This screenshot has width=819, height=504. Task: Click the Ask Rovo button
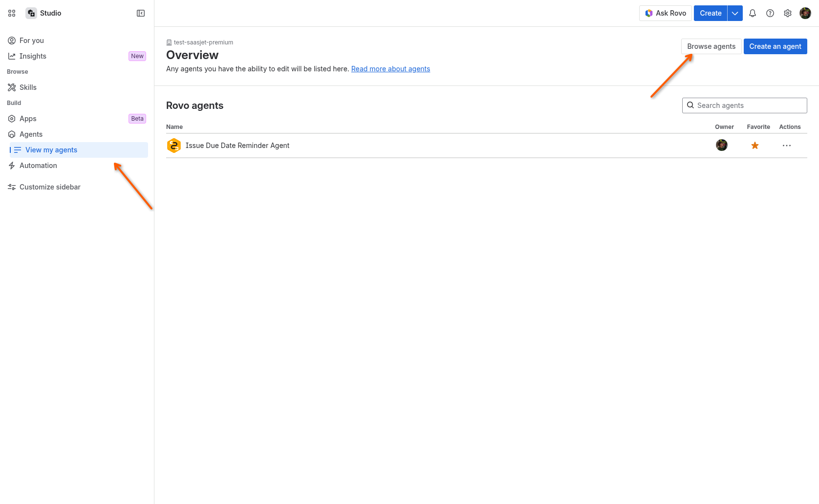click(x=666, y=13)
